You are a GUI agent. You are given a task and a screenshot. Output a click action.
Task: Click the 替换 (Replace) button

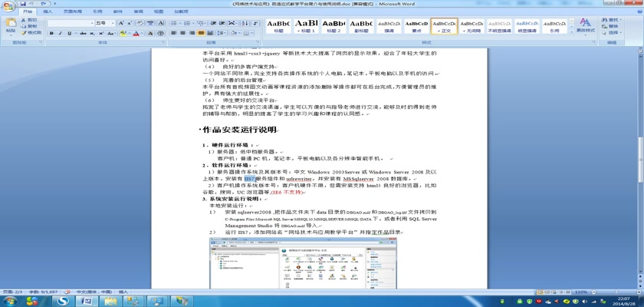pos(611,26)
